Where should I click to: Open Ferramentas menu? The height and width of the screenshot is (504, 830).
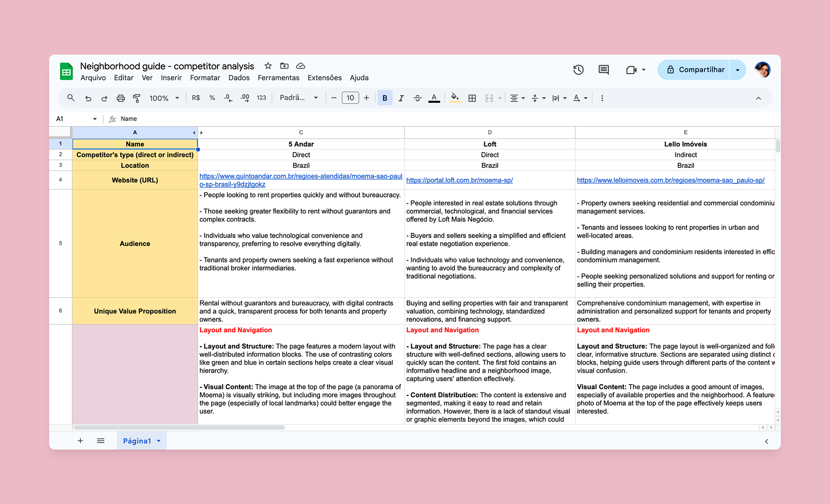(x=278, y=78)
